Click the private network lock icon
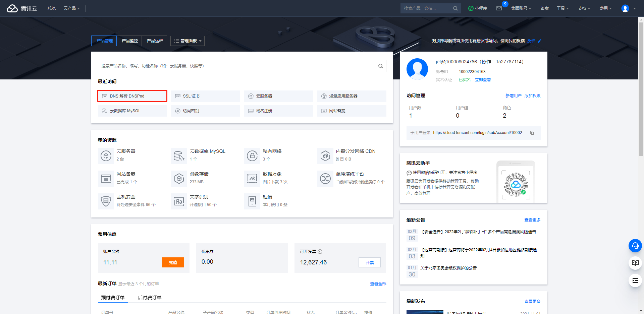Viewport: 644px width, 314px height. pyautogui.click(x=252, y=156)
